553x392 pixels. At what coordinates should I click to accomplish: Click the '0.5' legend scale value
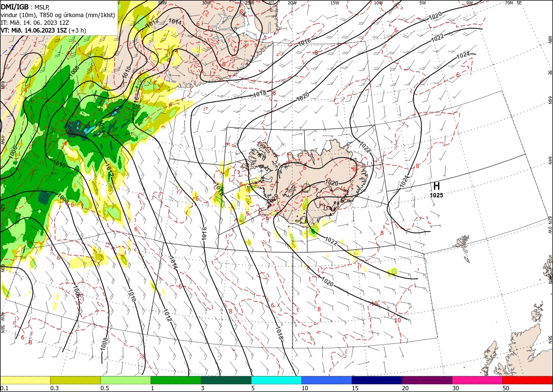pyautogui.click(x=105, y=388)
